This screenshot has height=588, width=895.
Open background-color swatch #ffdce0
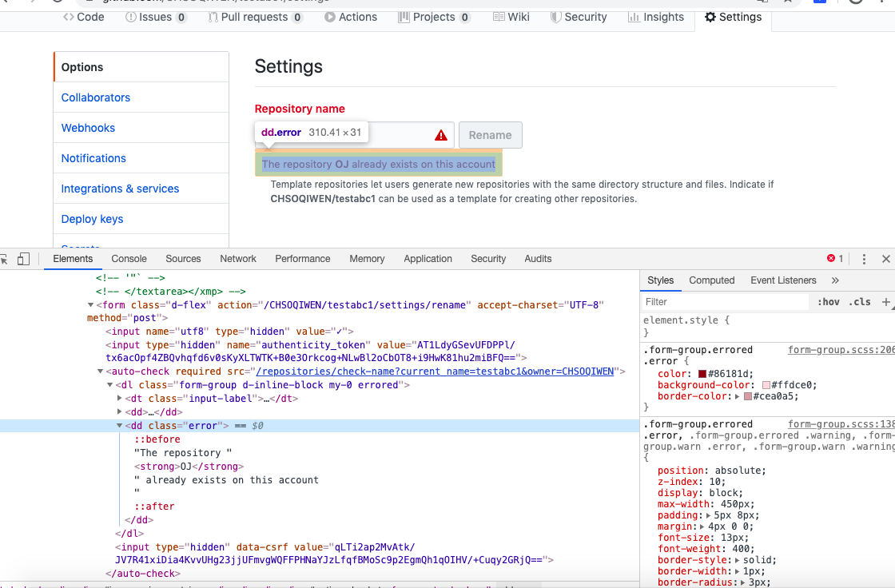click(766, 385)
